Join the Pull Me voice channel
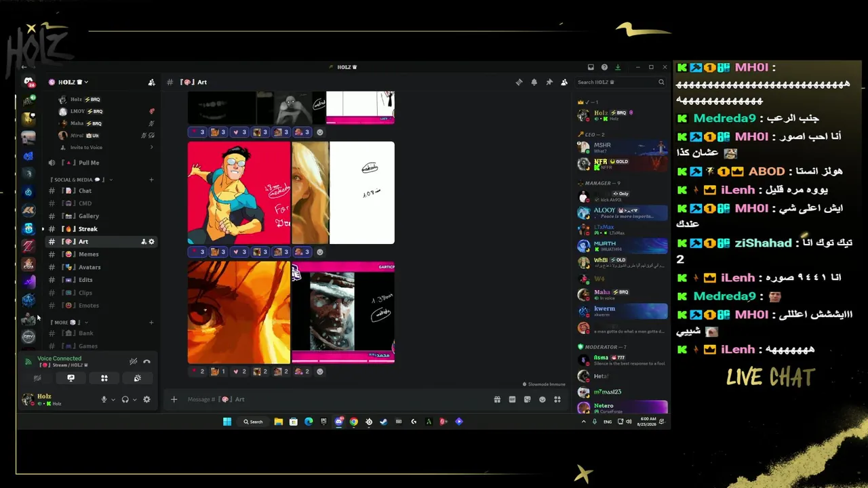Screen dimensions: 868x488 pyautogui.click(x=101, y=163)
